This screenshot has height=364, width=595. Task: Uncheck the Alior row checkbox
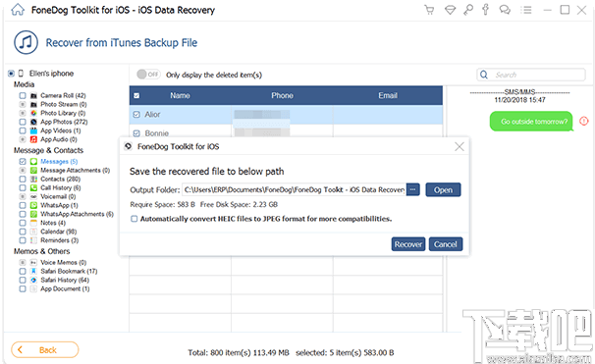[x=136, y=114]
